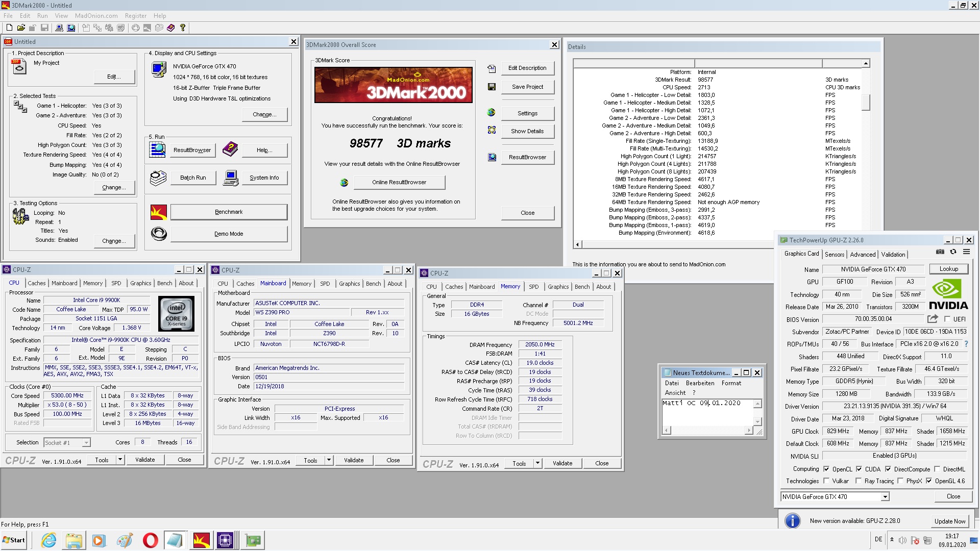
Task: Toggle the CUDA checkbox in GPU-Z
Action: pos(859,469)
